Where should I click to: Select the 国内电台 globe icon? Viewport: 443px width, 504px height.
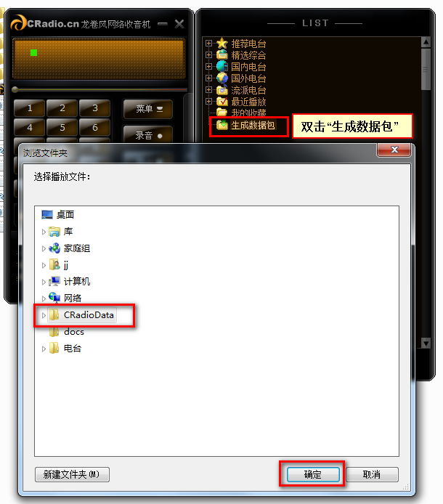tap(221, 66)
